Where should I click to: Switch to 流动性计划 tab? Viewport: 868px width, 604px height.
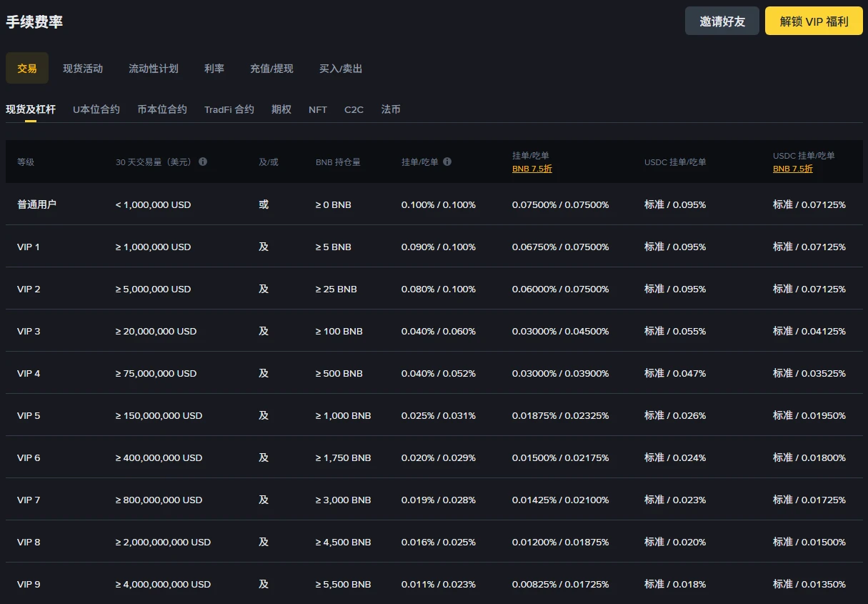coord(154,69)
